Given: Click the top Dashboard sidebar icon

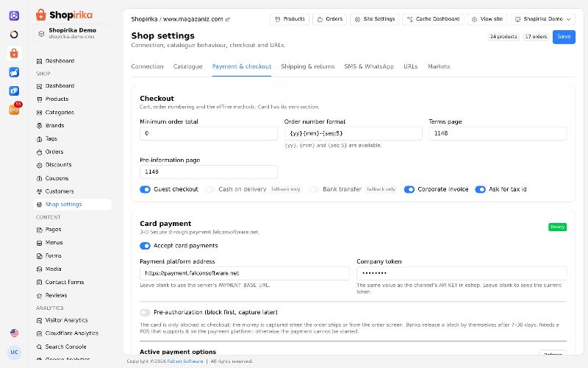Looking at the screenshot, I should [39, 61].
